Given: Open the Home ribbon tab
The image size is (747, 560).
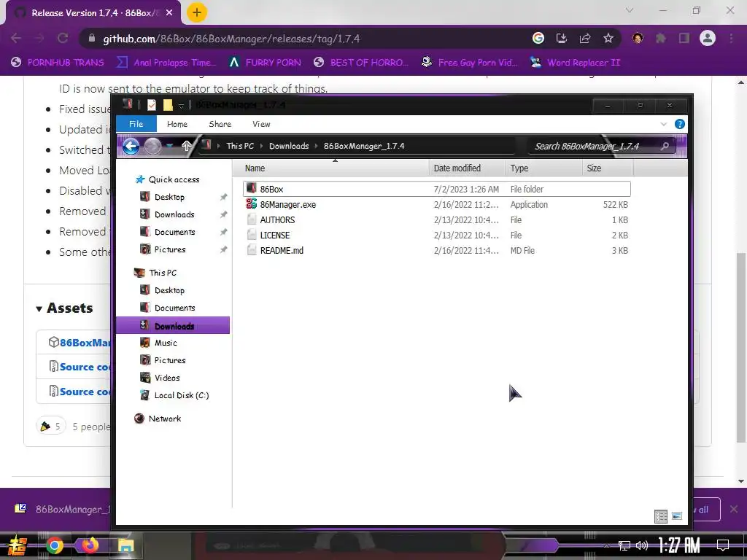Looking at the screenshot, I should [177, 124].
